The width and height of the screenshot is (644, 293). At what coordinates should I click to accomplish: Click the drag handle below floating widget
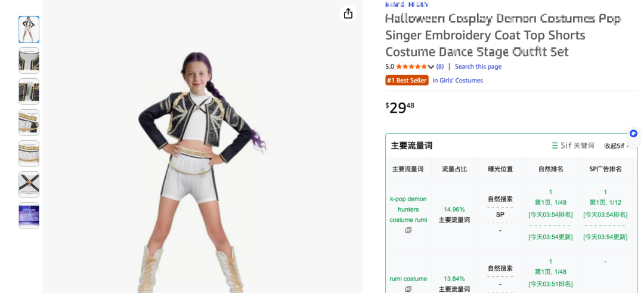(633, 144)
